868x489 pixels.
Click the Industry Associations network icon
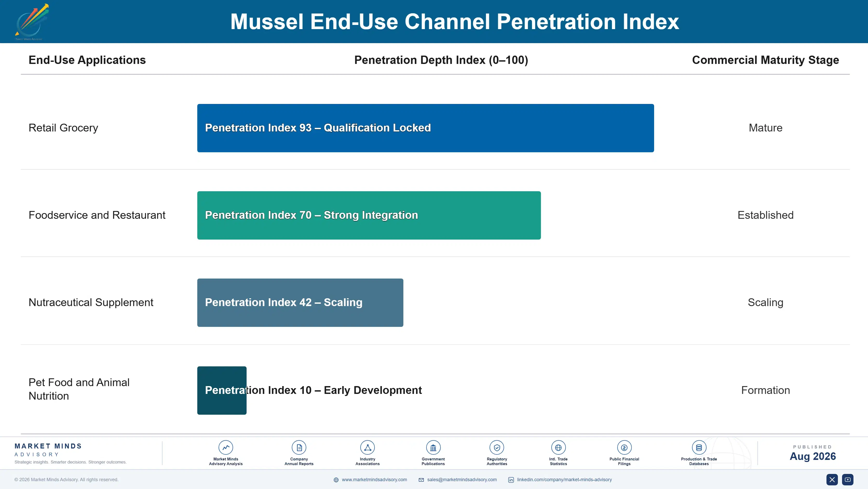pos(367,447)
